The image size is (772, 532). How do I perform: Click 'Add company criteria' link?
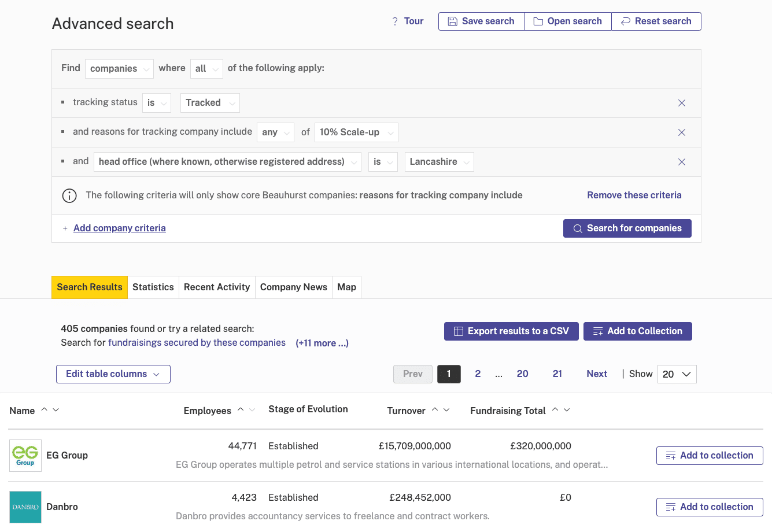[x=120, y=228]
